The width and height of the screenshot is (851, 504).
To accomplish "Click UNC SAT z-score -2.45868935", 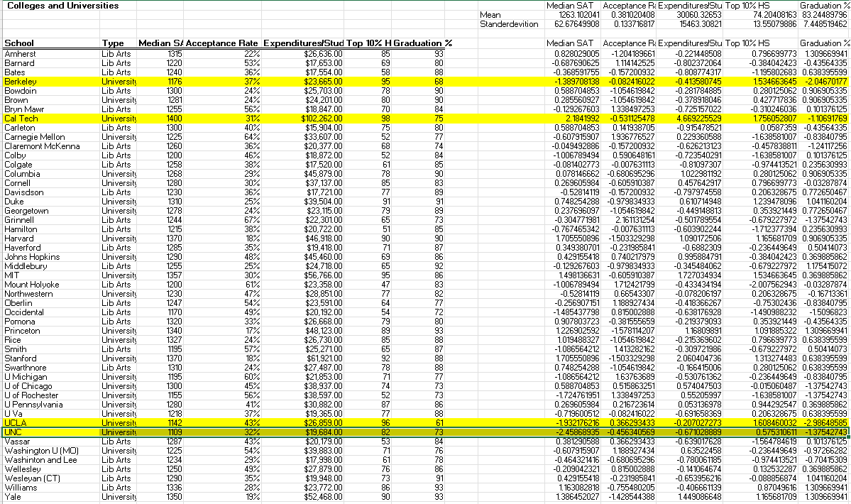I will pyautogui.click(x=576, y=432).
